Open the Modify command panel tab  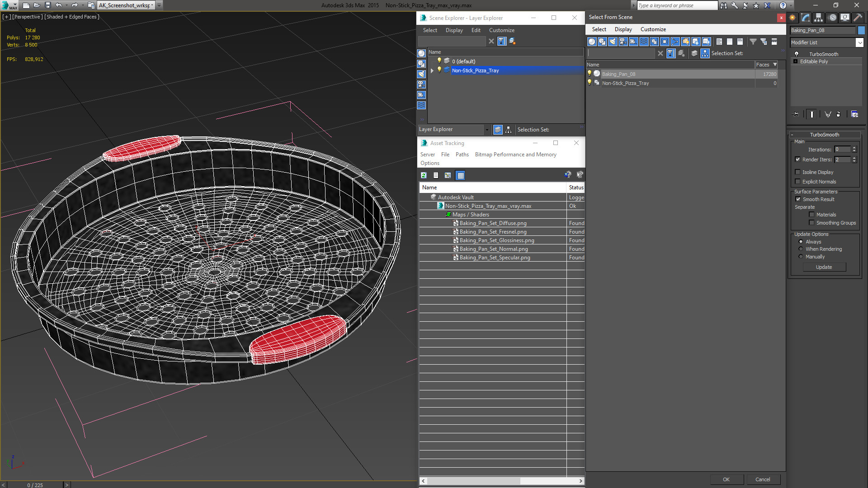pos(806,18)
